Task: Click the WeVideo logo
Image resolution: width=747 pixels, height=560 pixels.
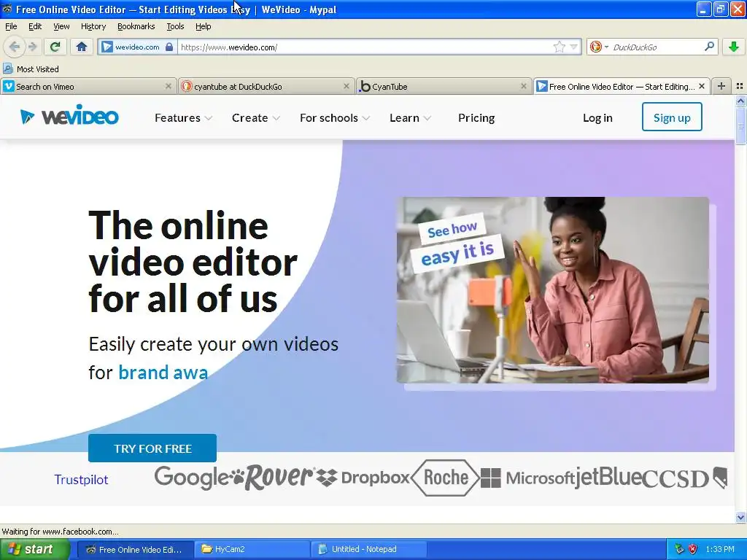Action: click(x=69, y=116)
